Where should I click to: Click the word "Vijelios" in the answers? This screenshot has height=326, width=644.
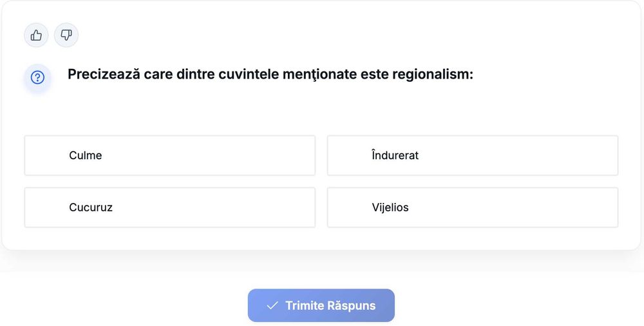pos(390,207)
